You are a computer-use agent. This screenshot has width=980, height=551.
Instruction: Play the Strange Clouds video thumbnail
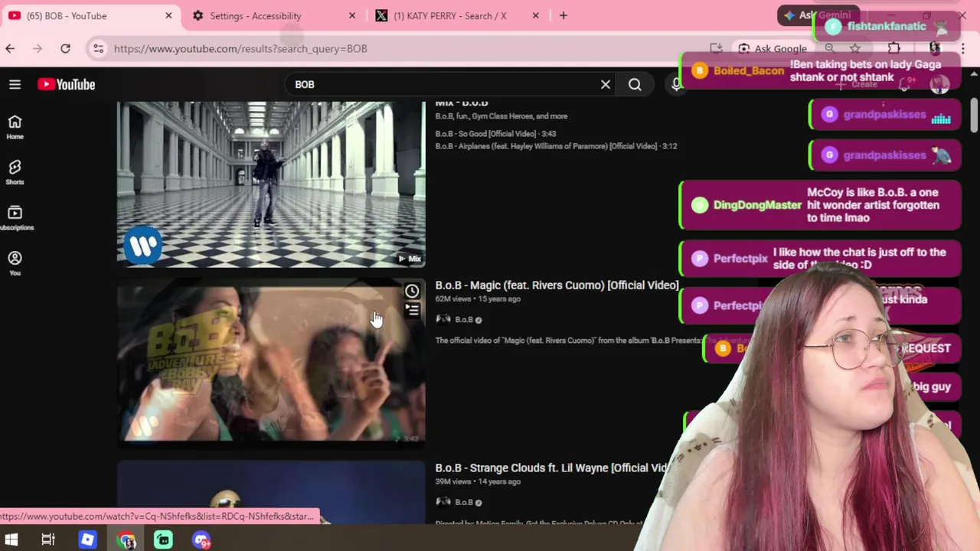point(271,493)
